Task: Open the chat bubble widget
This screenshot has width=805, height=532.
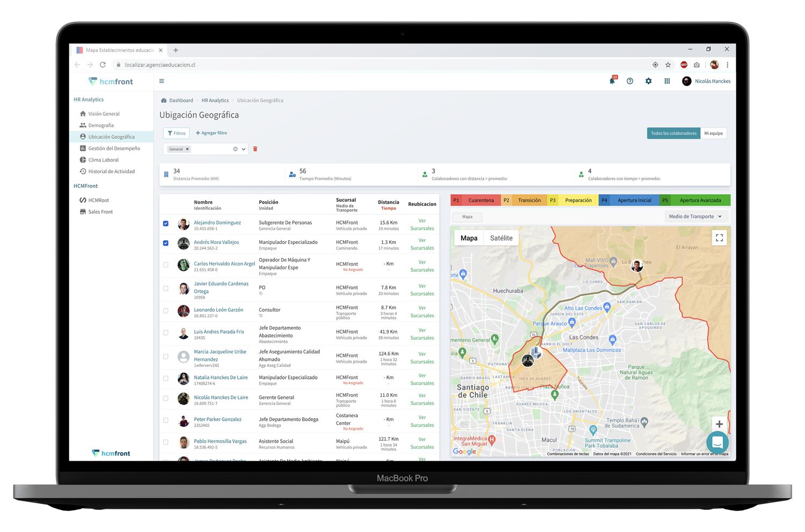Action: pyautogui.click(x=717, y=443)
